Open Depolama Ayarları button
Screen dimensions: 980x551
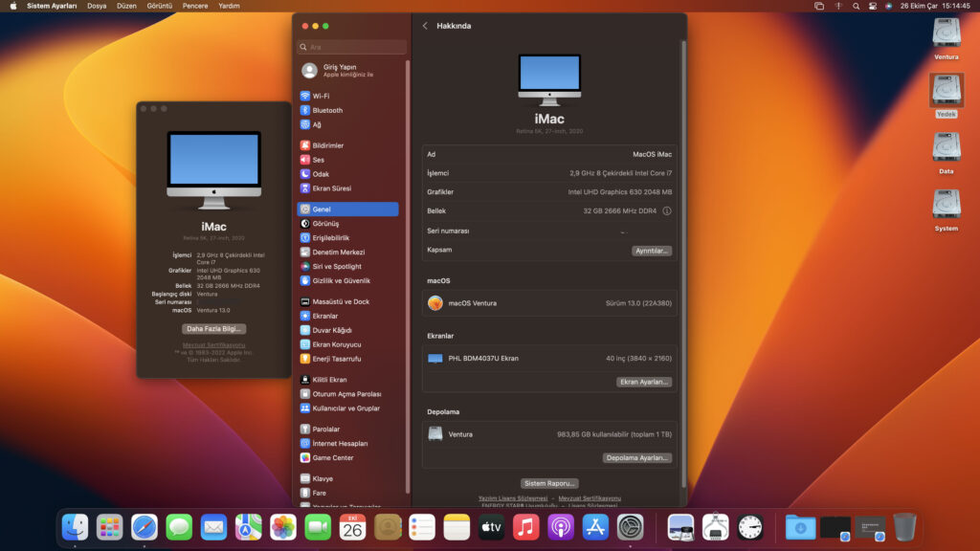[x=636, y=458]
